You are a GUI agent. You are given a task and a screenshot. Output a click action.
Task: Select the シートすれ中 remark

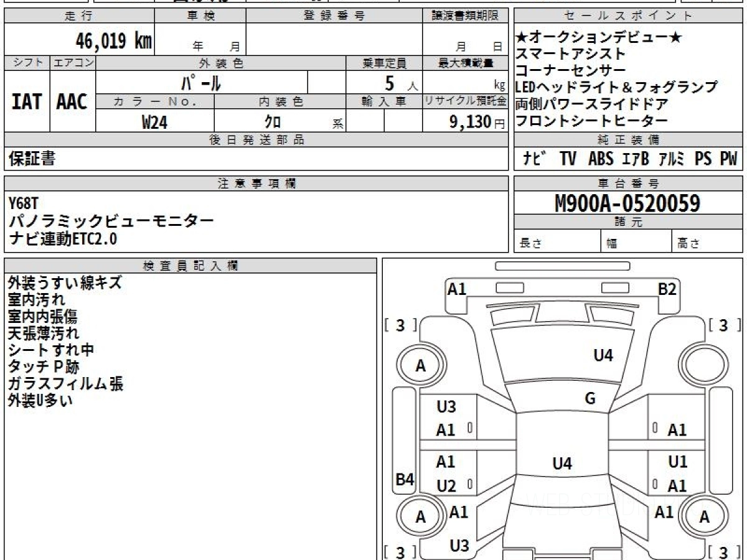pyautogui.click(x=51, y=350)
